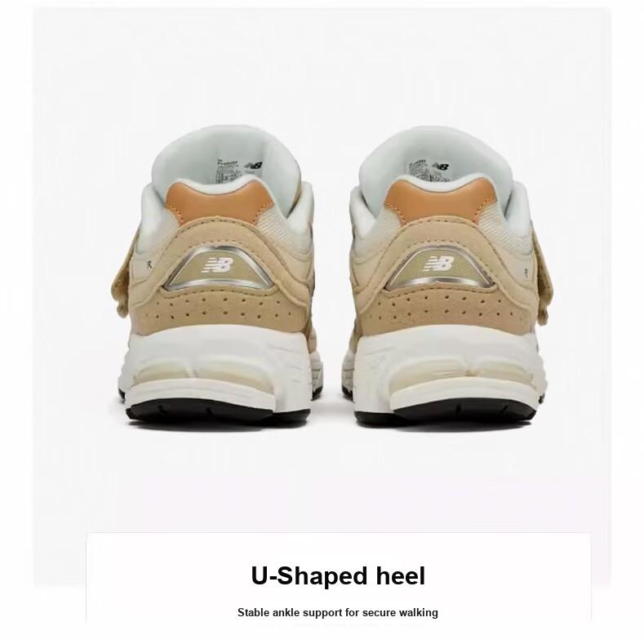
Task: Click the NB logo on right shoe heel
Action: (x=439, y=264)
